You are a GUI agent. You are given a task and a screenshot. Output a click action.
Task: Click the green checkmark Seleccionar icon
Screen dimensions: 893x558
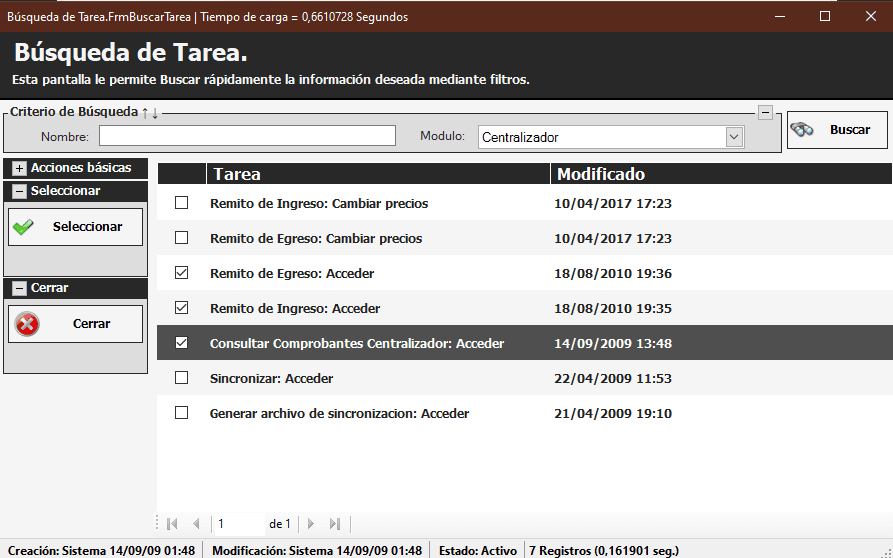click(23, 227)
